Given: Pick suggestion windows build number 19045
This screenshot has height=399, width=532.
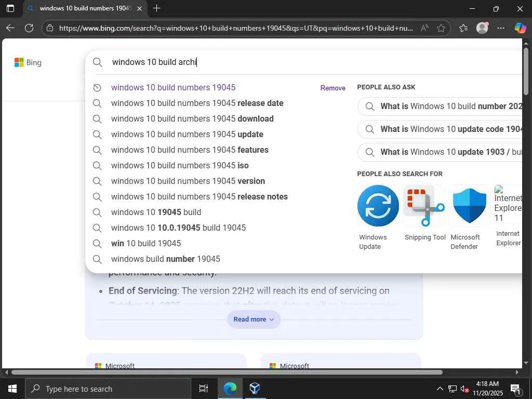Looking at the screenshot, I should [166, 259].
